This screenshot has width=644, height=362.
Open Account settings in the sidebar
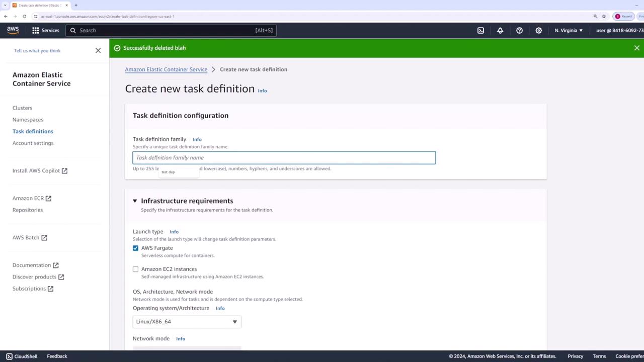point(33,143)
